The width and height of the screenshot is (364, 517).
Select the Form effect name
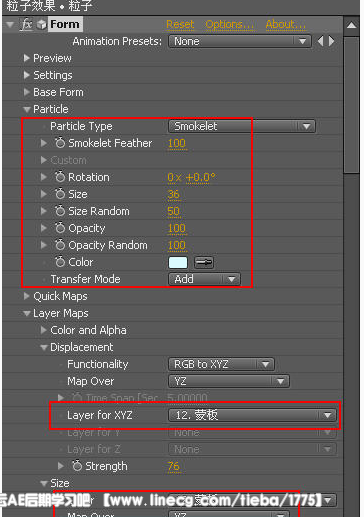click(65, 24)
